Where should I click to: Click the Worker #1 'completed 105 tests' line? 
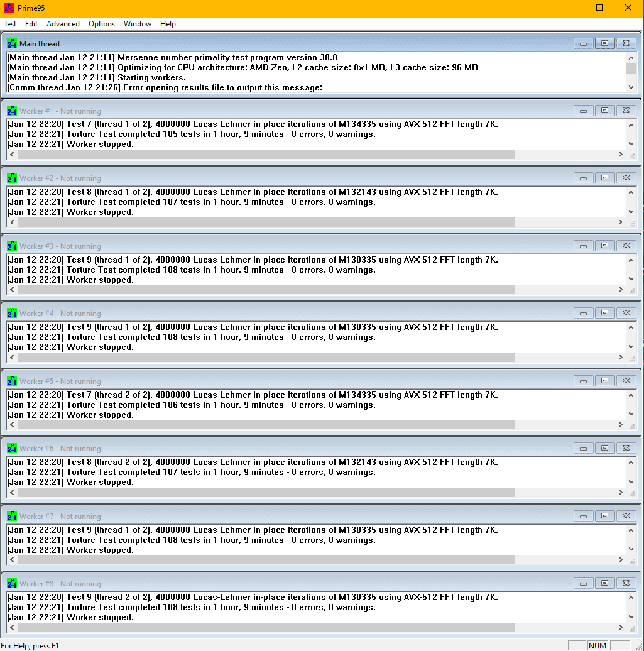(x=192, y=134)
